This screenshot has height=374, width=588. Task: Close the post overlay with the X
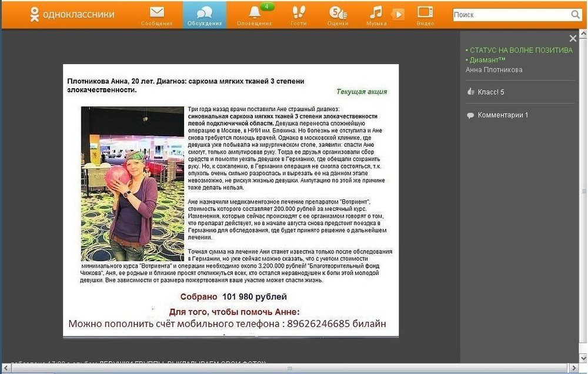coord(572,38)
